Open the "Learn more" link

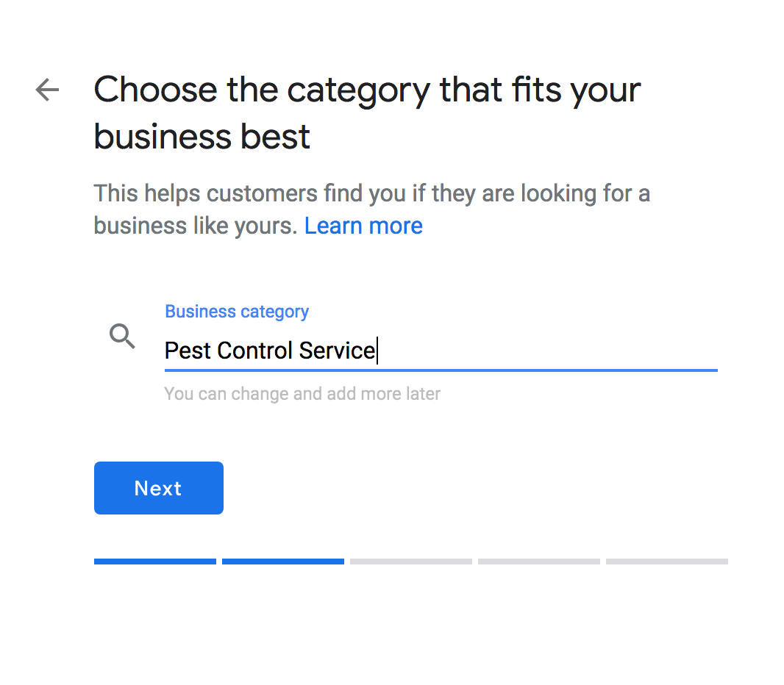point(363,226)
